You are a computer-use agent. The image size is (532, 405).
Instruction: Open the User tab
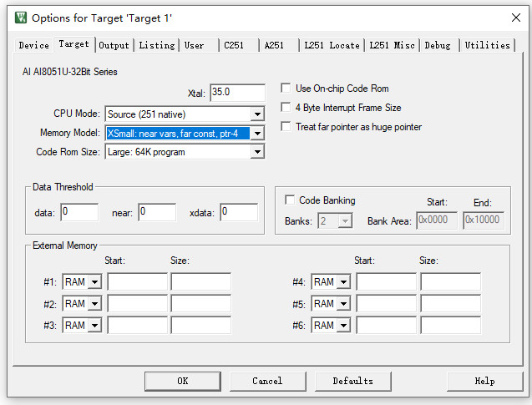[x=199, y=45]
